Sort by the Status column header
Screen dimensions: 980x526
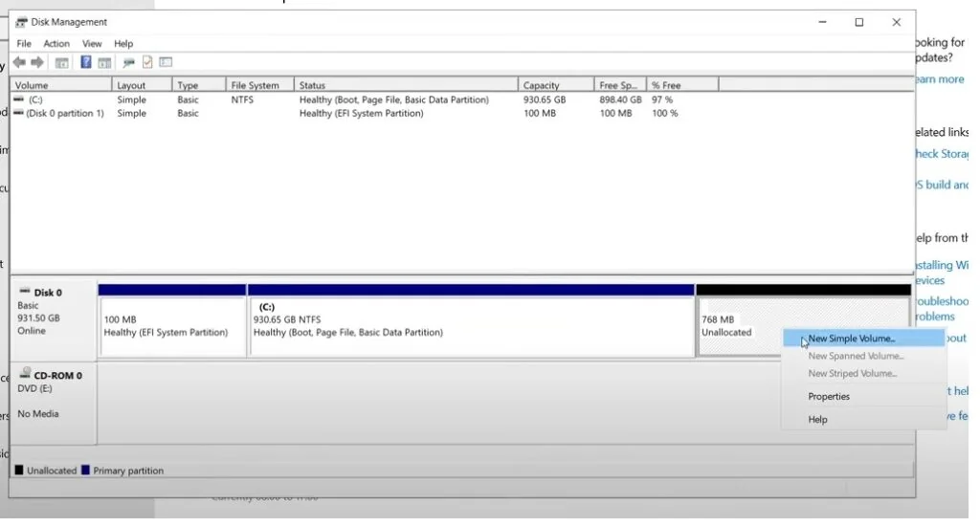coord(406,85)
